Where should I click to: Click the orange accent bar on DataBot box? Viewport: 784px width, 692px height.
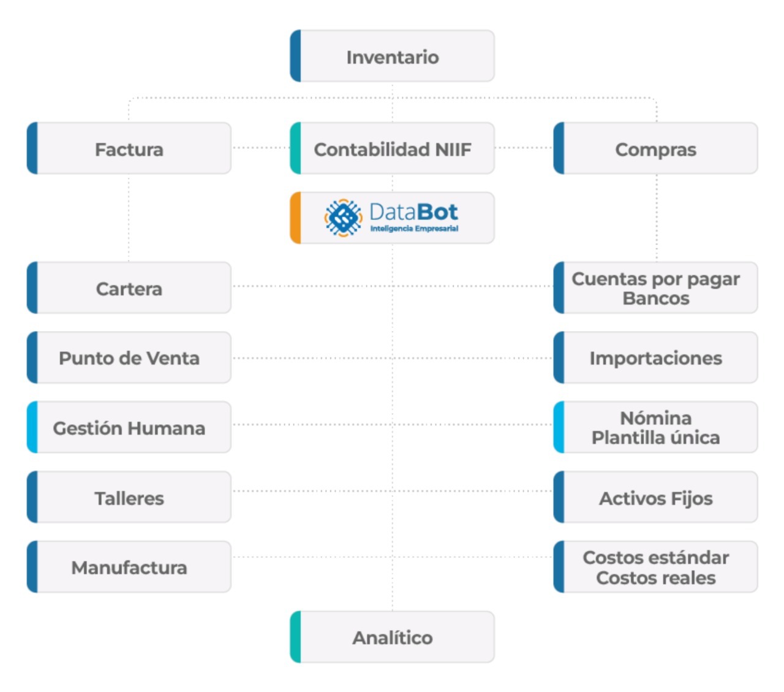295,218
